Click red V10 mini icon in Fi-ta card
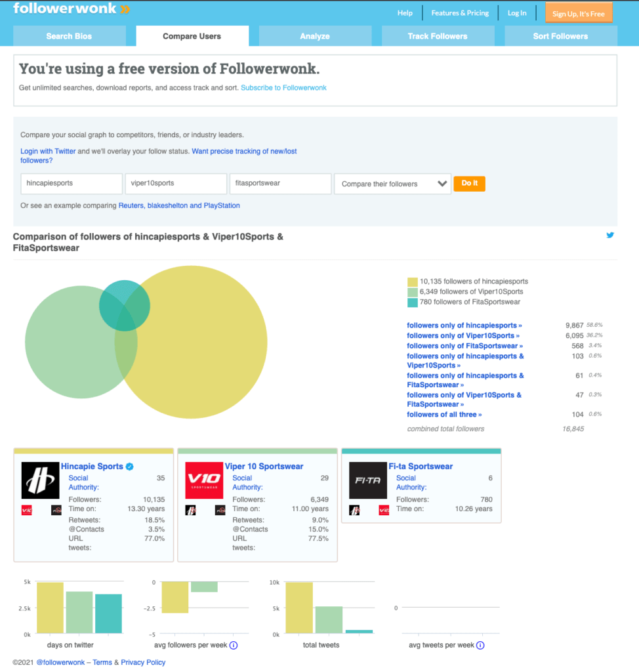 (x=384, y=510)
